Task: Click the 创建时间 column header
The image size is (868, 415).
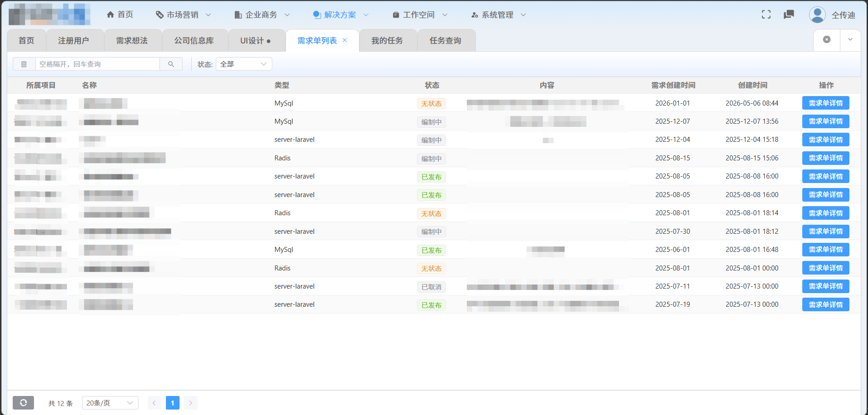Action: click(752, 85)
